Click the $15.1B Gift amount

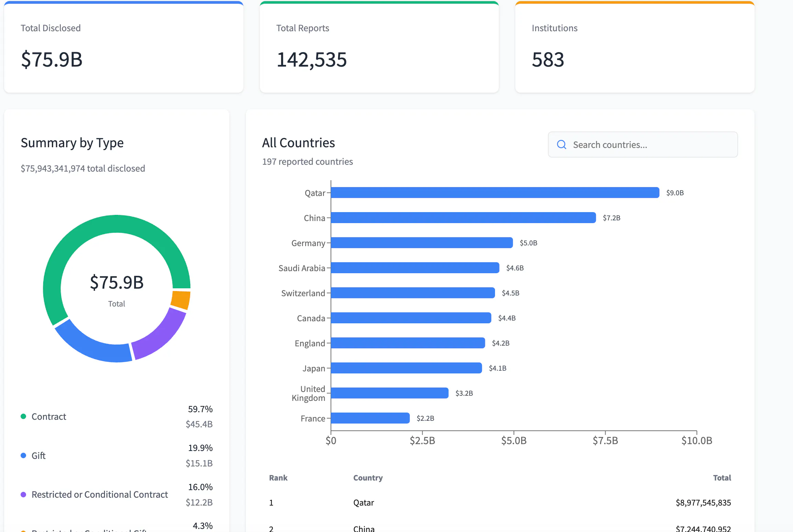point(199,463)
